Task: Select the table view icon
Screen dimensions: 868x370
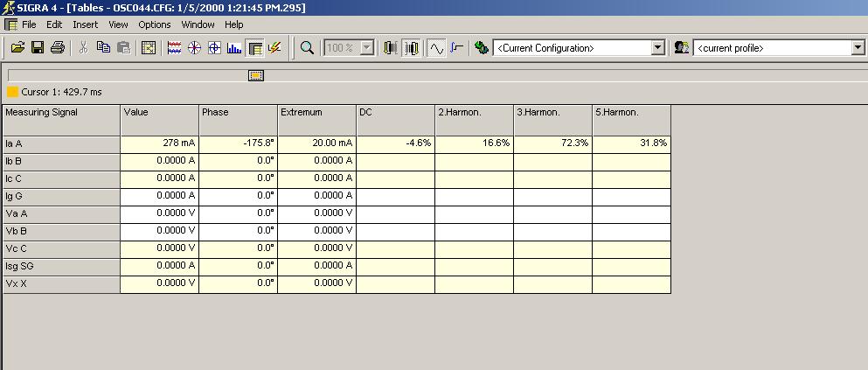Action: [x=254, y=47]
